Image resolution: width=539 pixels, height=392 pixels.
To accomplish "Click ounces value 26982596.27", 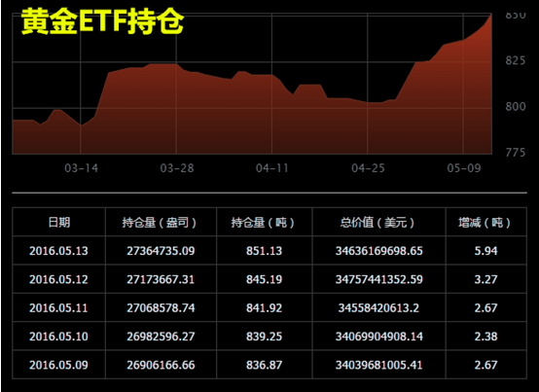I will [x=161, y=337].
